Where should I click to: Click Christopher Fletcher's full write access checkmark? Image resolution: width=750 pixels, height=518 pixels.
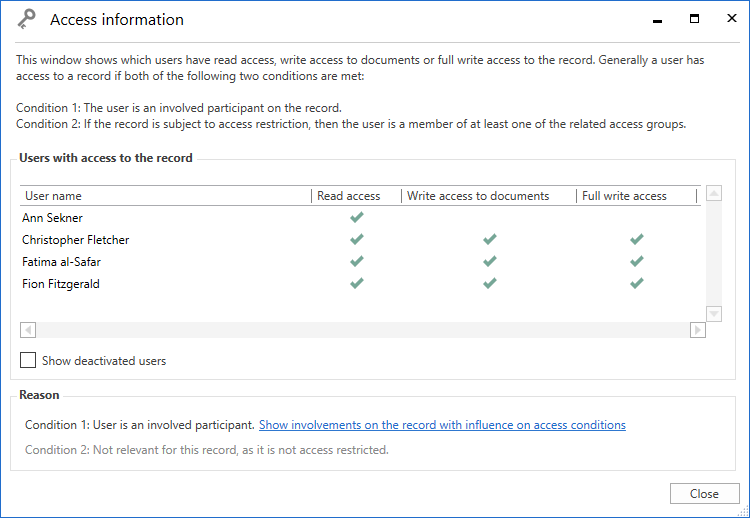[x=636, y=239]
